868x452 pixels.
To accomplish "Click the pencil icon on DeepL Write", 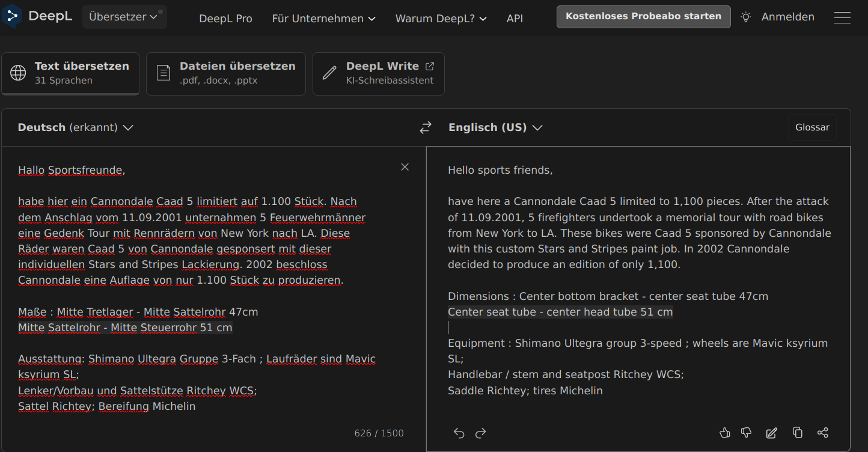I will [329, 73].
